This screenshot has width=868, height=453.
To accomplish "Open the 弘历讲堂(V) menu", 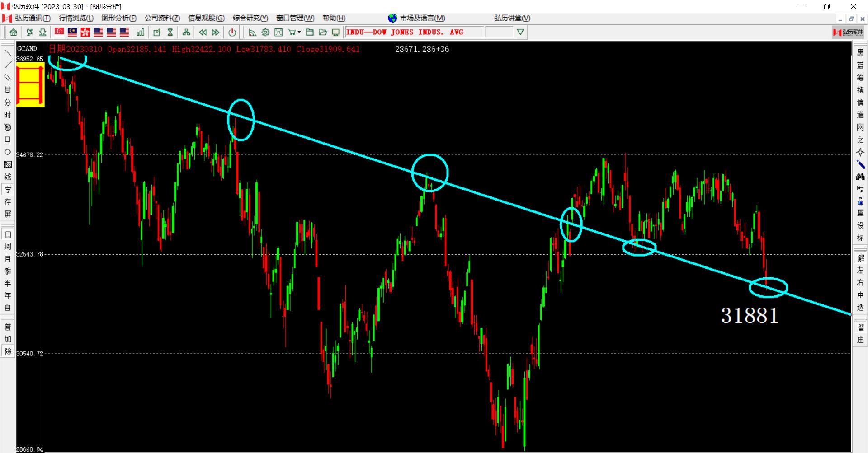I will (512, 18).
